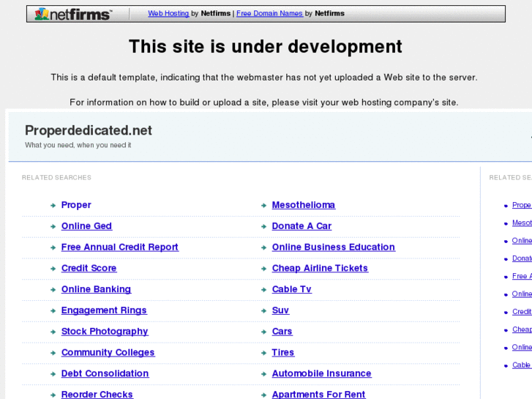Click arrow icon beside Suv
Viewport: 532px width, 399px height.
(263, 310)
